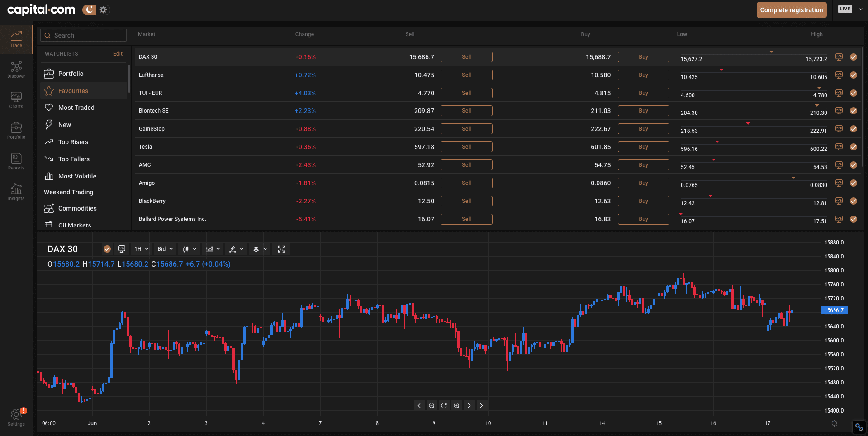Edit the watchlists
This screenshot has height=436, width=868.
(118, 54)
